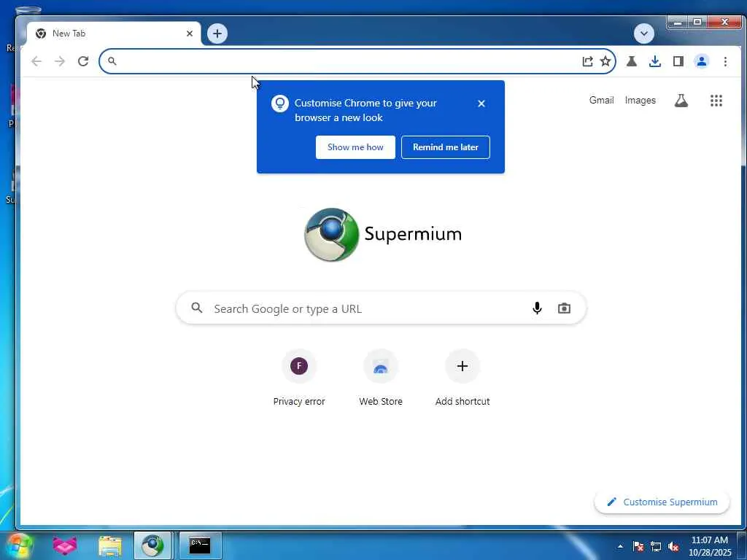Toggle the side panel icon

point(678,61)
